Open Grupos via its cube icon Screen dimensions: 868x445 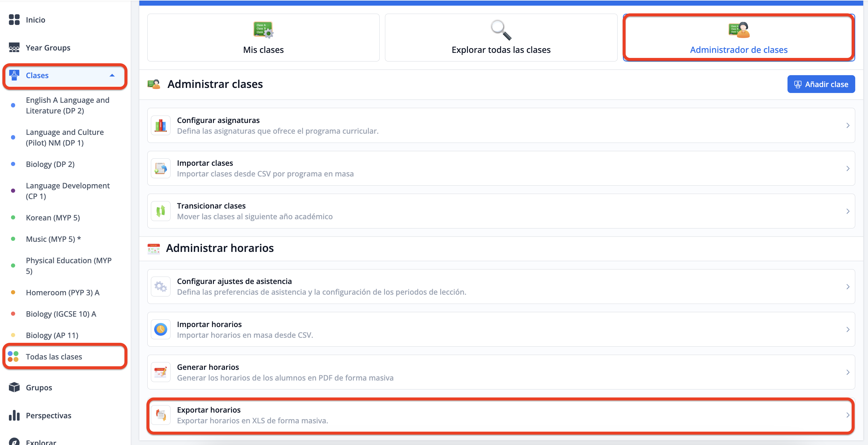click(14, 387)
